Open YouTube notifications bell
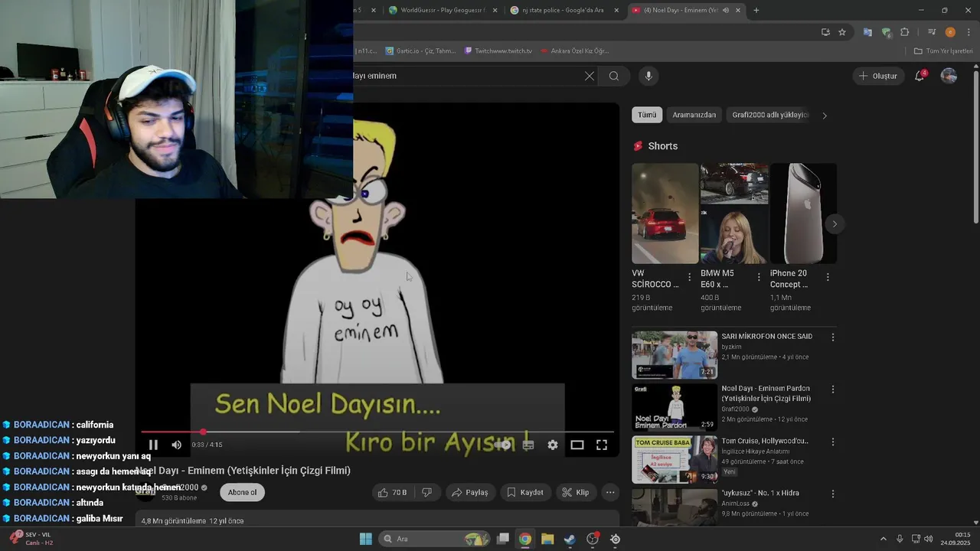 pyautogui.click(x=920, y=76)
